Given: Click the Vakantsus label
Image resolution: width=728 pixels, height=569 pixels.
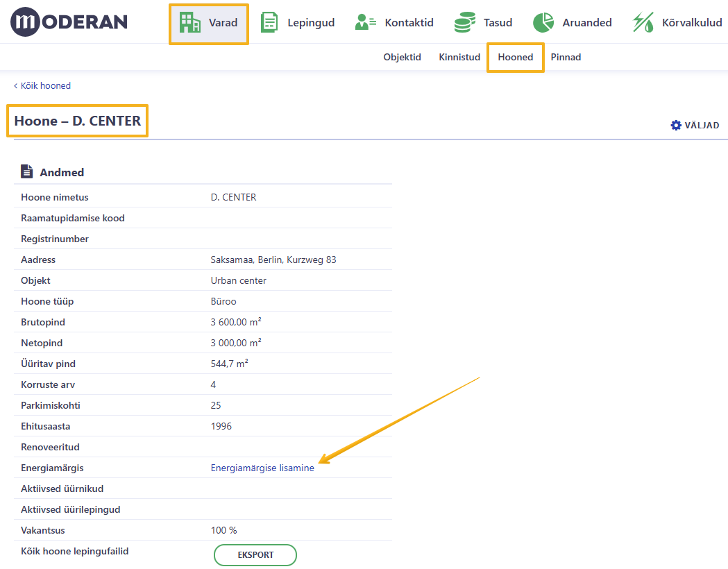Looking at the screenshot, I should tap(43, 530).
